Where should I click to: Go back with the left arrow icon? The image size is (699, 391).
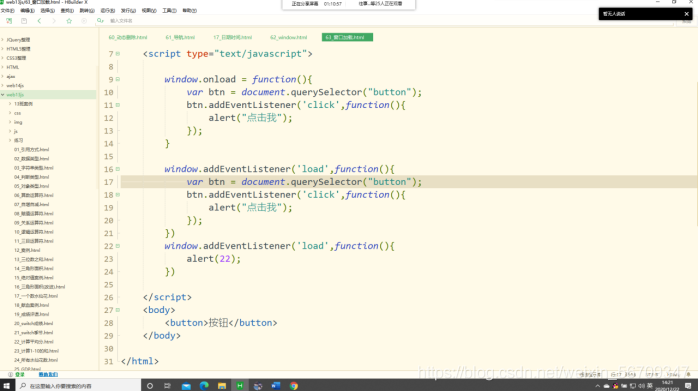39,21
